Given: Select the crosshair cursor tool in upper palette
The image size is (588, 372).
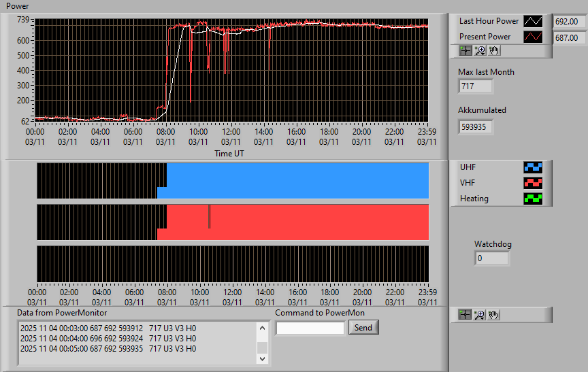Looking at the screenshot, I should (465, 50).
